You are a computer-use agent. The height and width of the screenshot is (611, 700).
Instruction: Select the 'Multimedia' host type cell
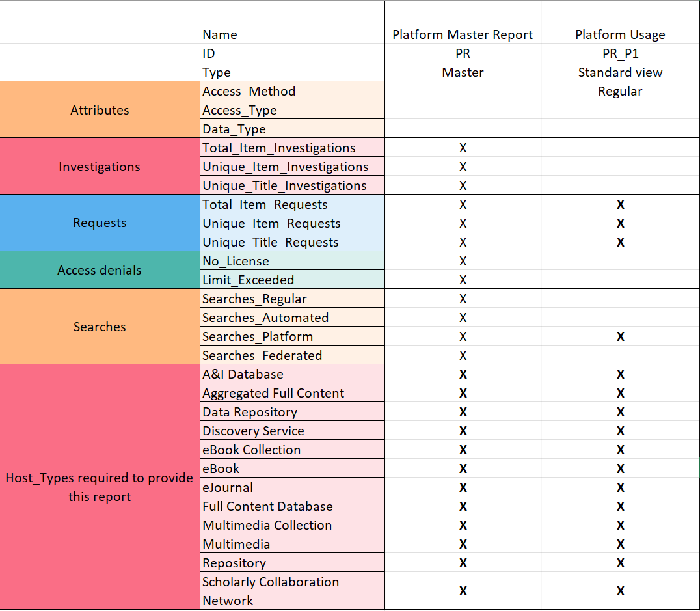click(x=292, y=543)
